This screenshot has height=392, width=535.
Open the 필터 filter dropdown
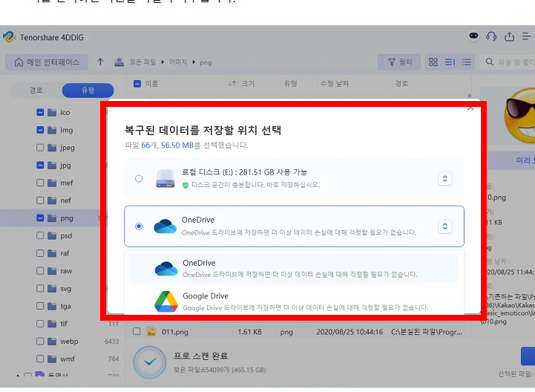(399, 62)
